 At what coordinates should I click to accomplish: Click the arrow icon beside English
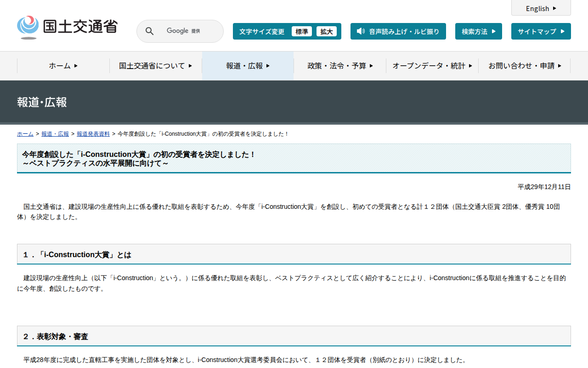[554, 8]
